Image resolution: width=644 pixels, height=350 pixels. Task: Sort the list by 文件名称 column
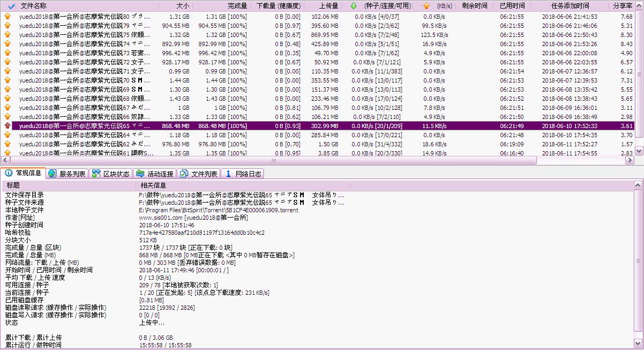click(33, 6)
